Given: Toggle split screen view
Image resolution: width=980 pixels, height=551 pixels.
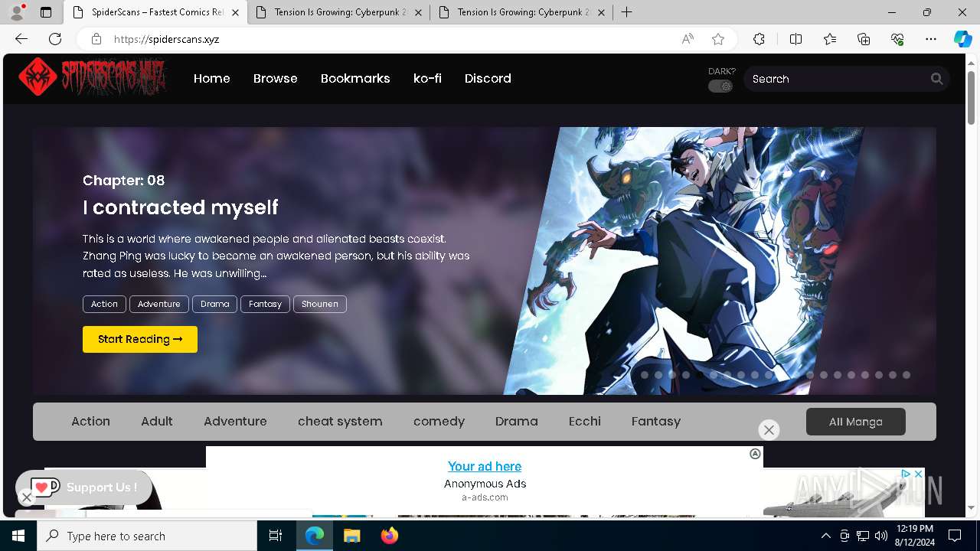Looking at the screenshot, I should [x=795, y=39].
